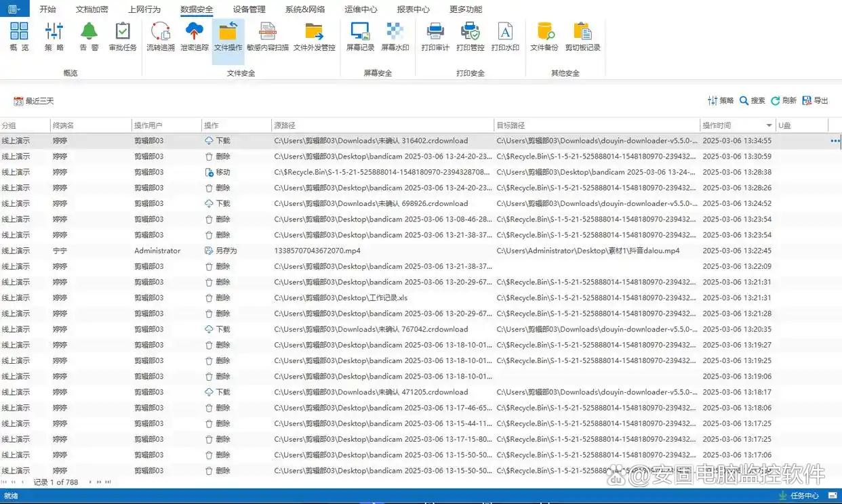Image resolution: width=842 pixels, height=504 pixels.
Task: Switch to the 上网行为 tab
Action: [x=144, y=9]
